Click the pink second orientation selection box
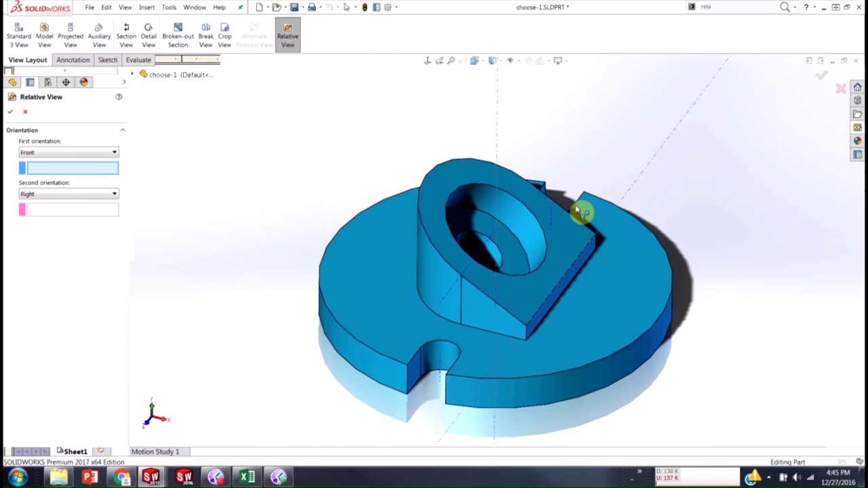This screenshot has height=488, width=868. 72,210
